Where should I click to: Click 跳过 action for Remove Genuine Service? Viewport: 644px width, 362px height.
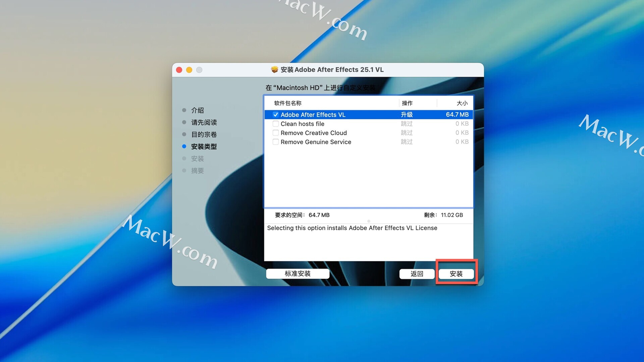coord(407,142)
